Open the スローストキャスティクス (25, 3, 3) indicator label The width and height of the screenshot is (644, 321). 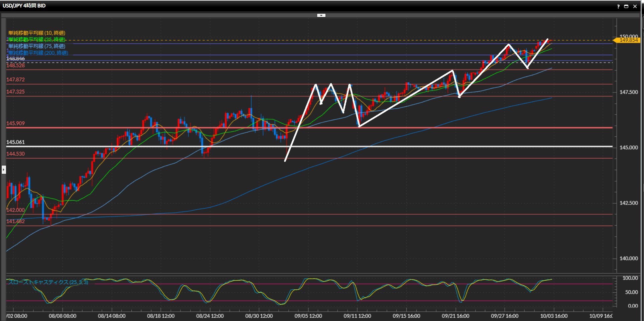tap(48, 282)
